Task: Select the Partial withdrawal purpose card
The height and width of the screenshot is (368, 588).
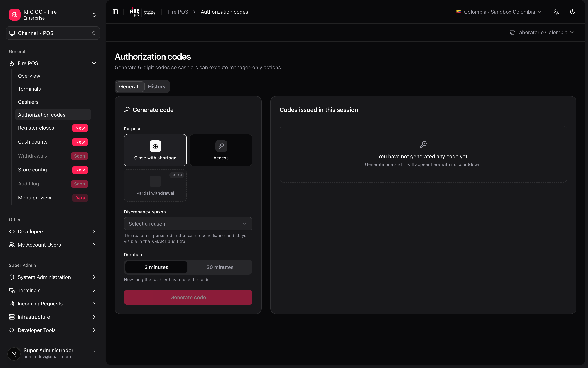Action: 155,185
